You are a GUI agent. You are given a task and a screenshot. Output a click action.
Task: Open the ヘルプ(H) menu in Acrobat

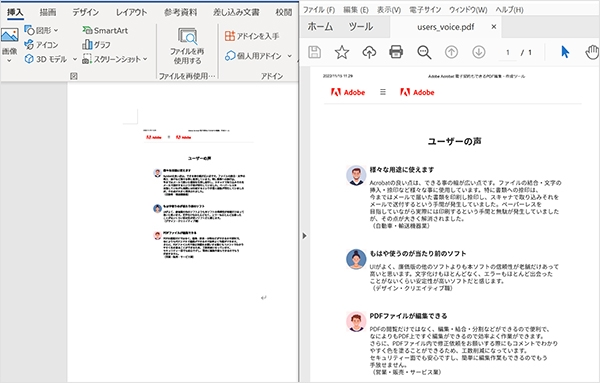(x=509, y=10)
